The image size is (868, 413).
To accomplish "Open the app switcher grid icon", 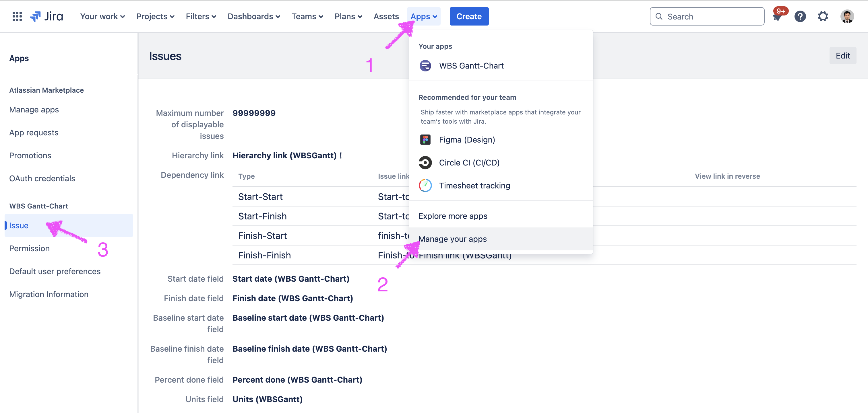I will tap(17, 16).
